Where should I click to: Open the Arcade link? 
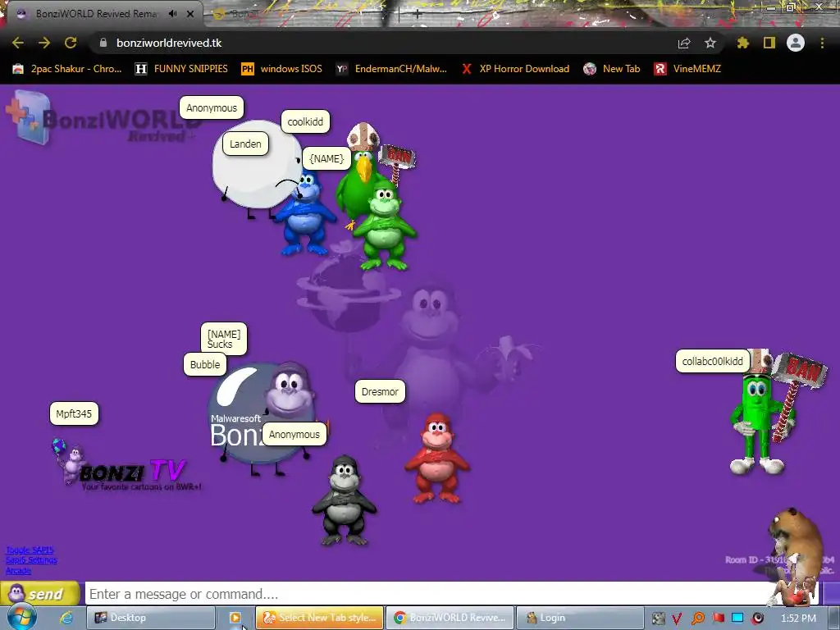coord(18,571)
